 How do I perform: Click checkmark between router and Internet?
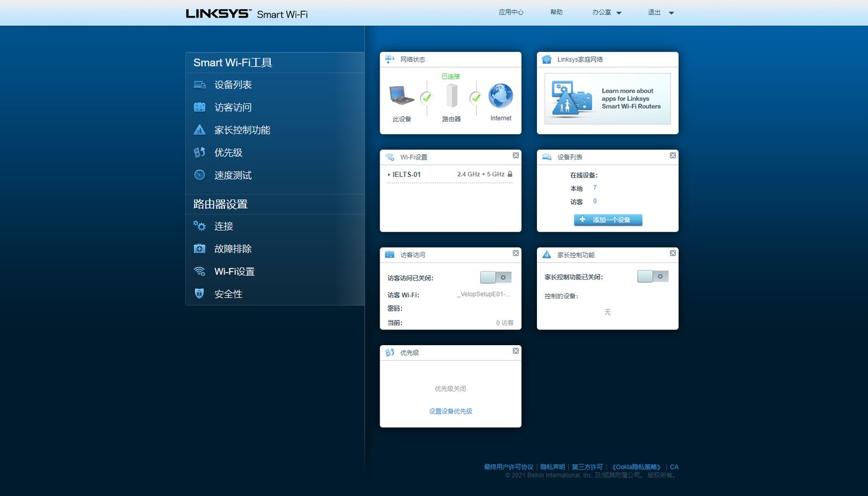[x=476, y=98]
